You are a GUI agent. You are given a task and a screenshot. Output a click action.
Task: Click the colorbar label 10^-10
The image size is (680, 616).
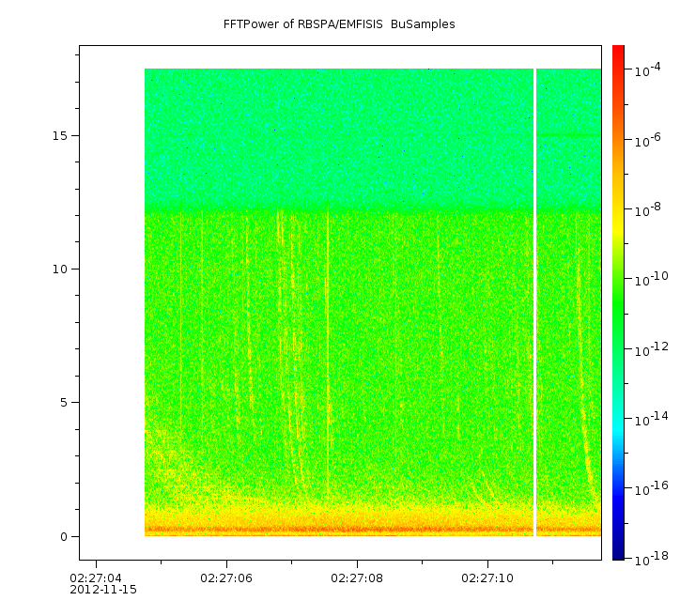pyautogui.click(x=652, y=279)
